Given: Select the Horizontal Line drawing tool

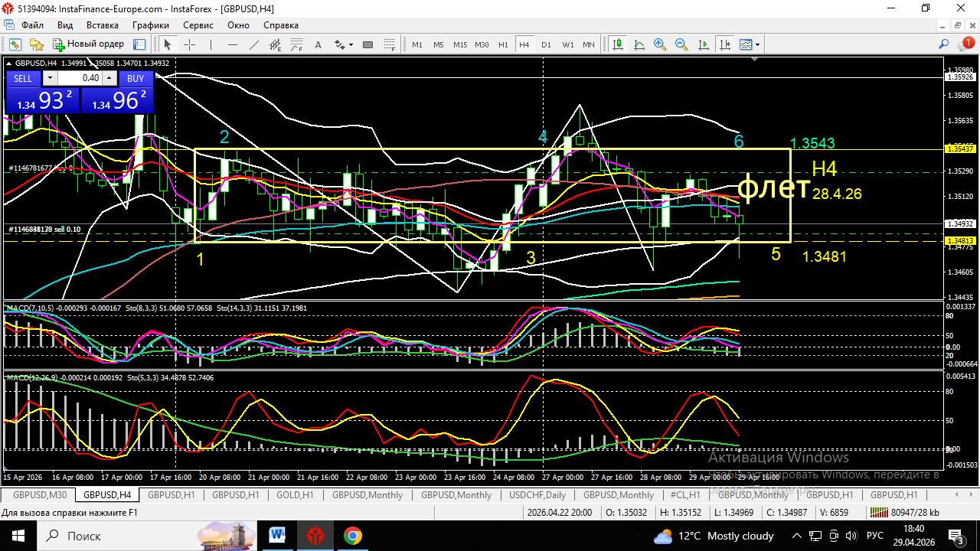Looking at the screenshot, I should [x=233, y=44].
